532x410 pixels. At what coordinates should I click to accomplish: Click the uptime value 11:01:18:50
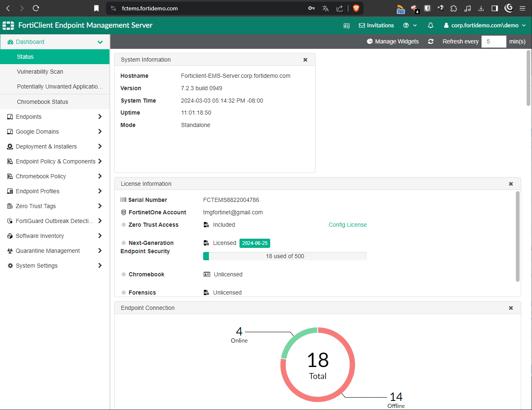[x=196, y=113]
